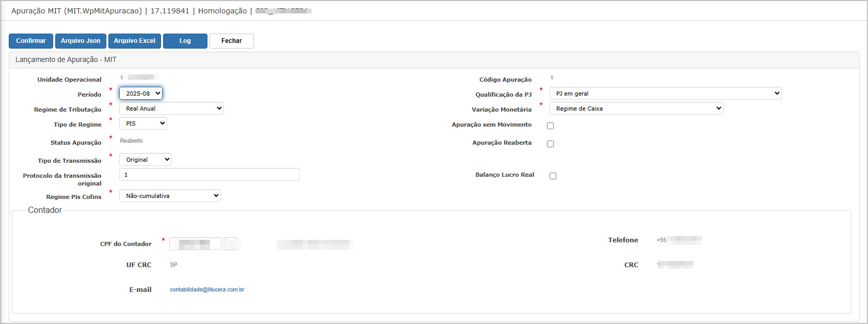The width and height of the screenshot is (868, 324).
Task: Open the contabilidade e-mail link
Action: click(x=207, y=290)
